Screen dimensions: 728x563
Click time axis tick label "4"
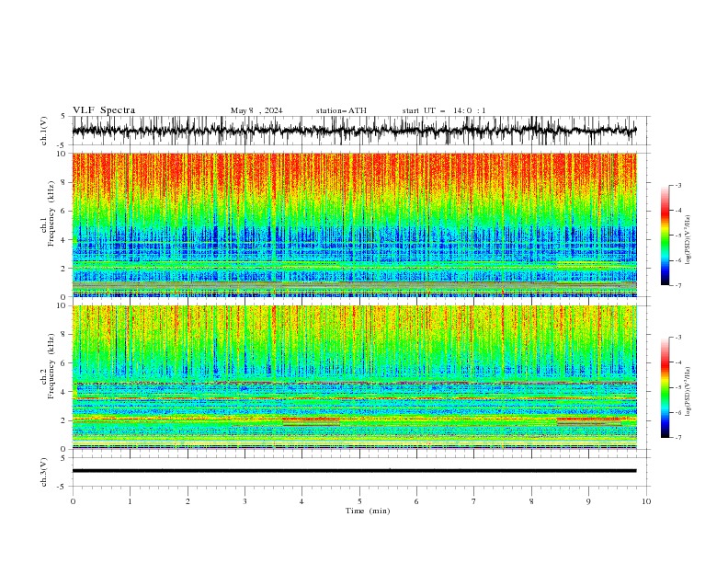point(301,501)
